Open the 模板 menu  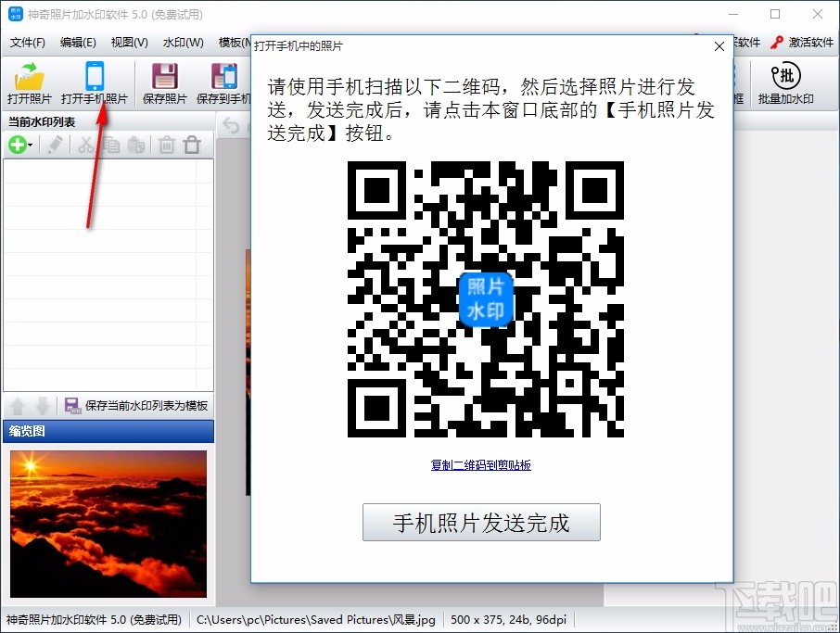coord(235,43)
